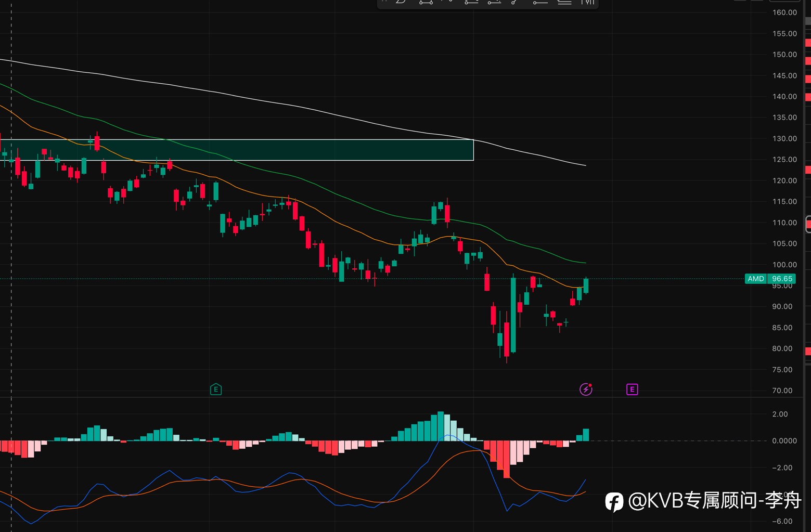Click the 90.00 price axis label
The image size is (811, 532).
(x=782, y=307)
